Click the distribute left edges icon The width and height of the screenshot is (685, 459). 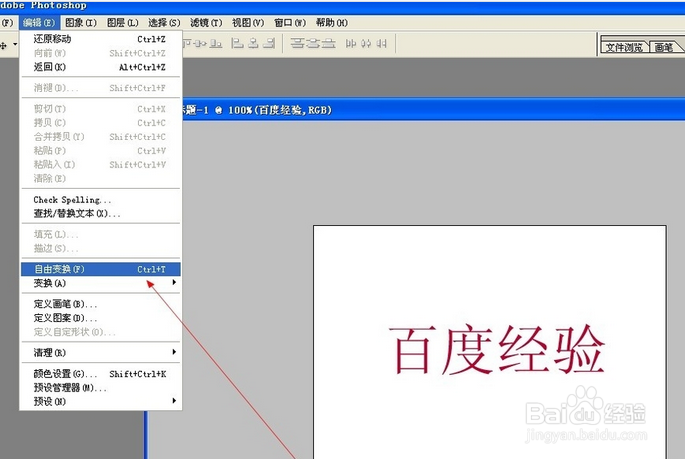pos(351,43)
